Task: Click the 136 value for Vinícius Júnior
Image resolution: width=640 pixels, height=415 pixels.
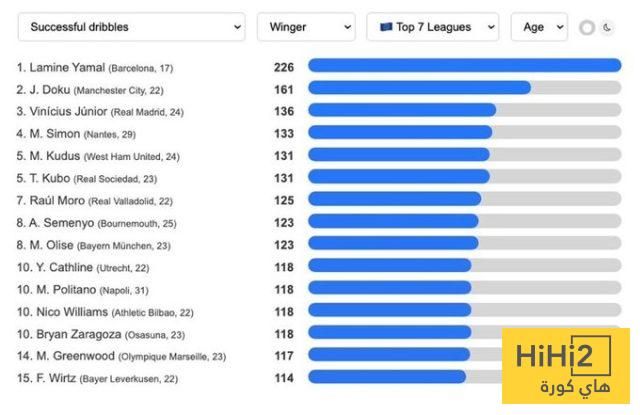Action: tap(284, 111)
